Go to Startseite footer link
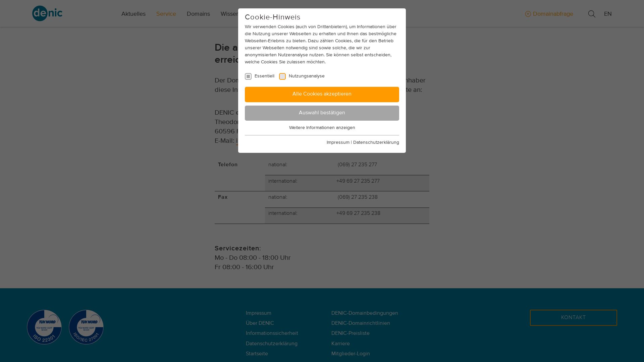 [x=257, y=354]
